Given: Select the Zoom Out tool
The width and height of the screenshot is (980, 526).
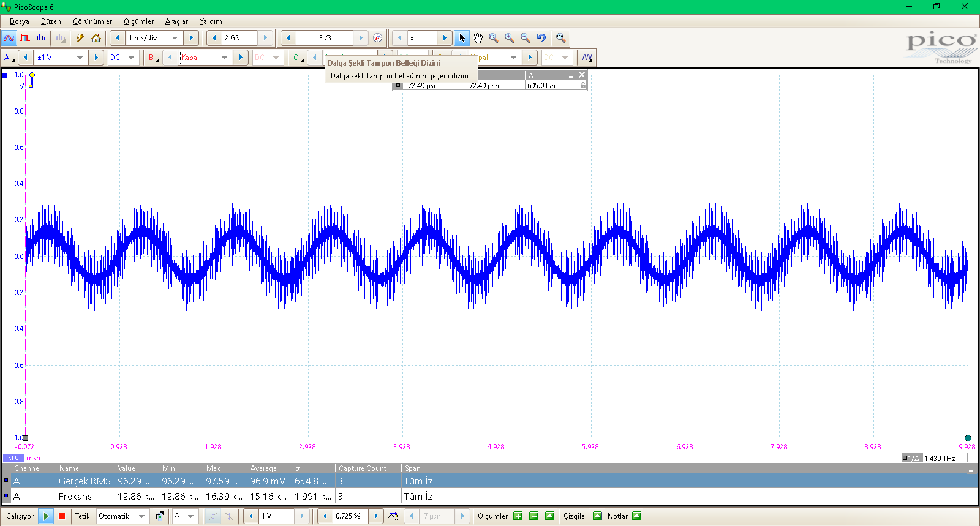Looking at the screenshot, I should pos(526,38).
